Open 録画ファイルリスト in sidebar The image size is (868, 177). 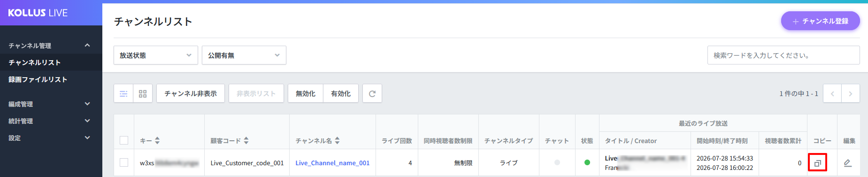(38, 80)
